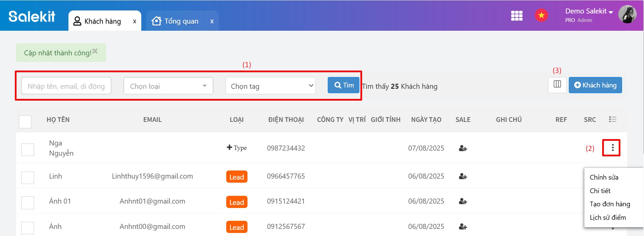Click the Salekit logo
The width and height of the screenshot is (644, 236).
click(x=32, y=16)
